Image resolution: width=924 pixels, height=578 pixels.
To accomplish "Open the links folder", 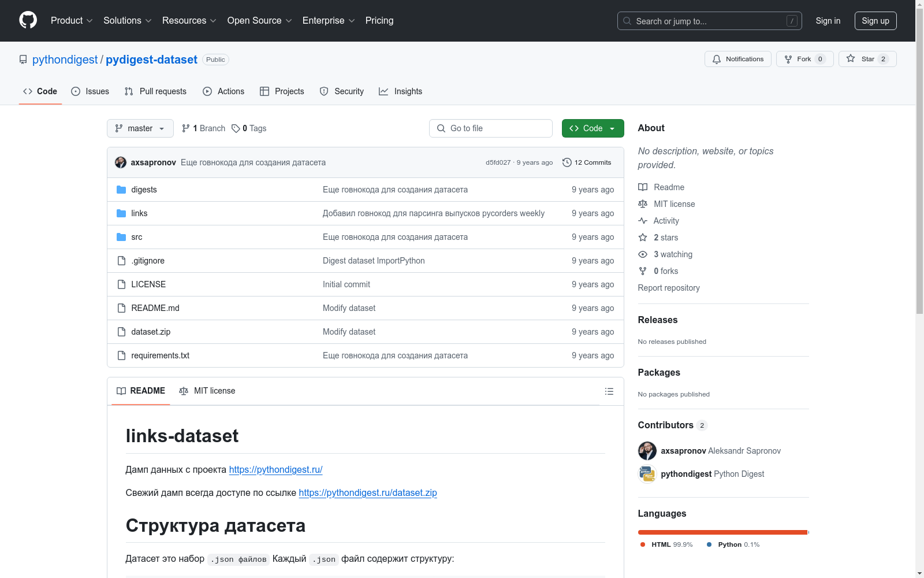I will tap(139, 213).
